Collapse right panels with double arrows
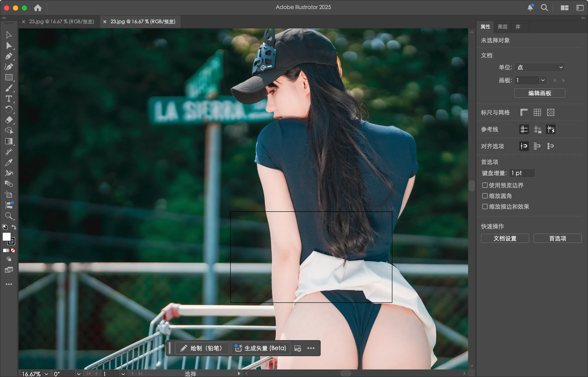Image resolution: width=588 pixels, height=377 pixels. coord(583,18)
